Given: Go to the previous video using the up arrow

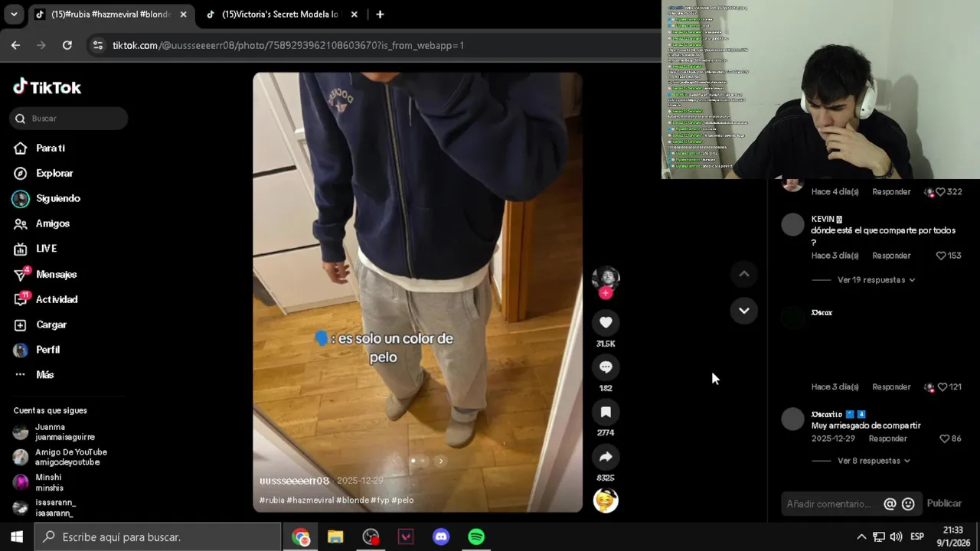Looking at the screenshot, I should (743, 274).
